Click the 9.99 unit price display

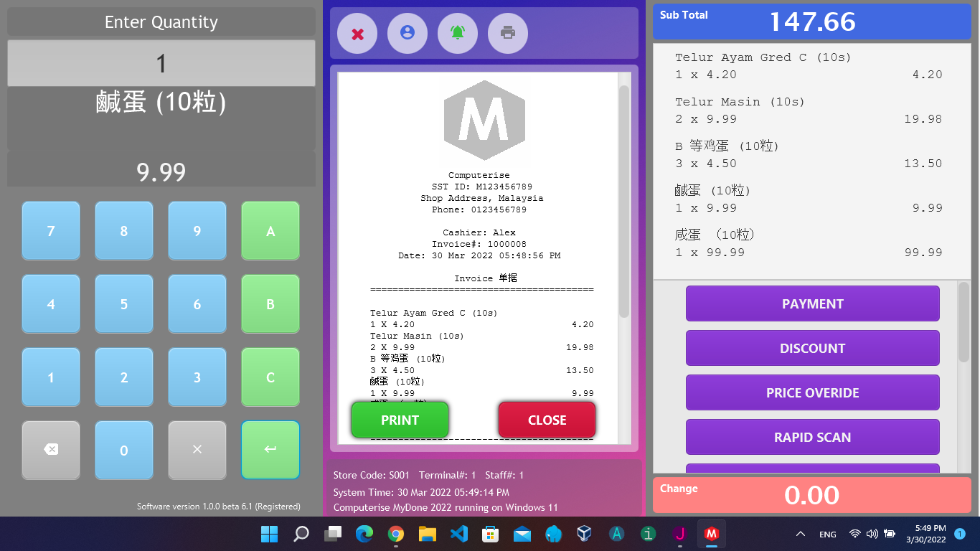[x=161, y=172]
